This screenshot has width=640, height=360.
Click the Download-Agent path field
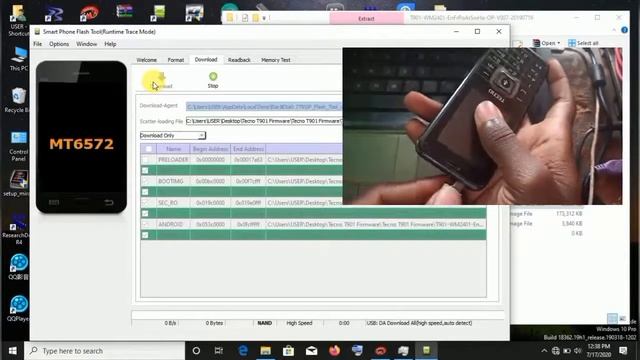[264, 106]
